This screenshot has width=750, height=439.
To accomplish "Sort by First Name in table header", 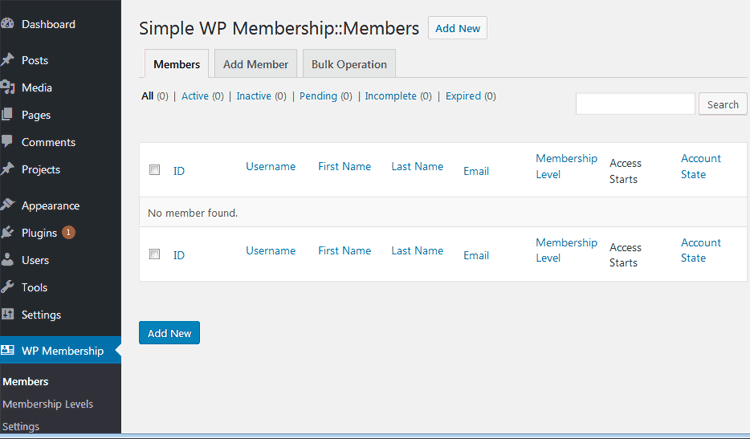I will [344, 166].
